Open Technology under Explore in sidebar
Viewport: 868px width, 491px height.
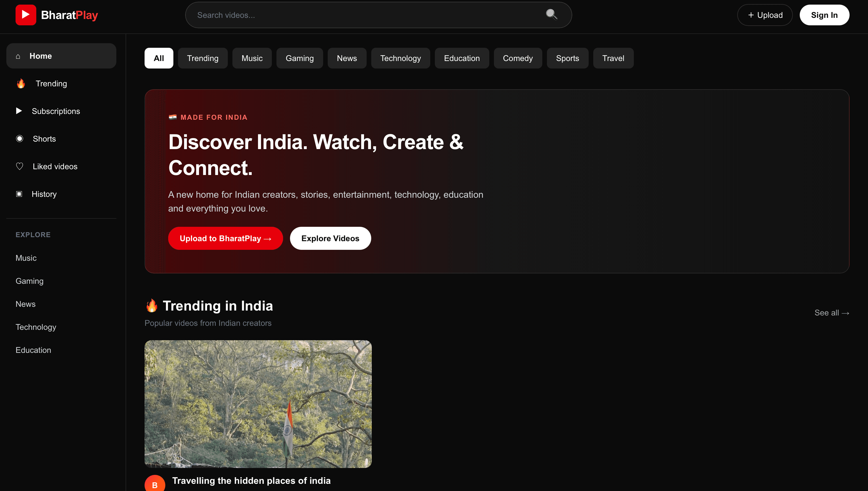(x=36, y=327)
